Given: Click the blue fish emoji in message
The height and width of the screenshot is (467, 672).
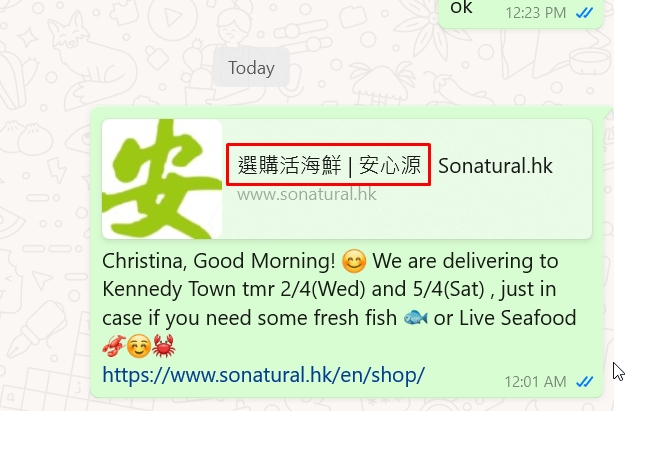Looking at the screenshot, I should coord(415,318).
